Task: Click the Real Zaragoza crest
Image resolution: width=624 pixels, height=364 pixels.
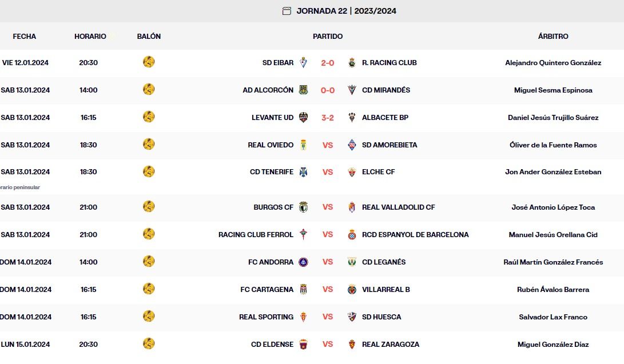Action: [352, 345]
